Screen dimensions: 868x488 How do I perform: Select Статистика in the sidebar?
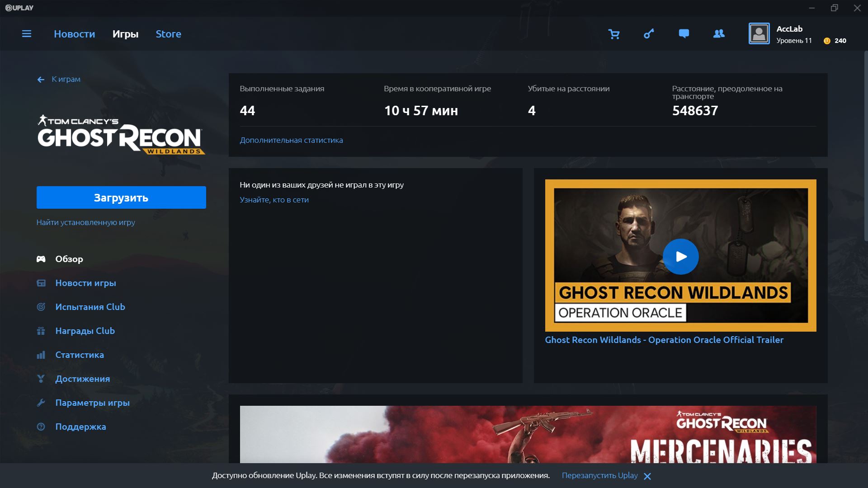pos(80,355)
